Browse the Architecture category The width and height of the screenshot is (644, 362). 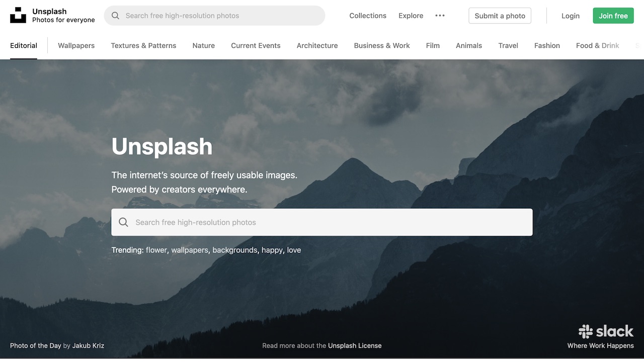(x=317, y=45)
